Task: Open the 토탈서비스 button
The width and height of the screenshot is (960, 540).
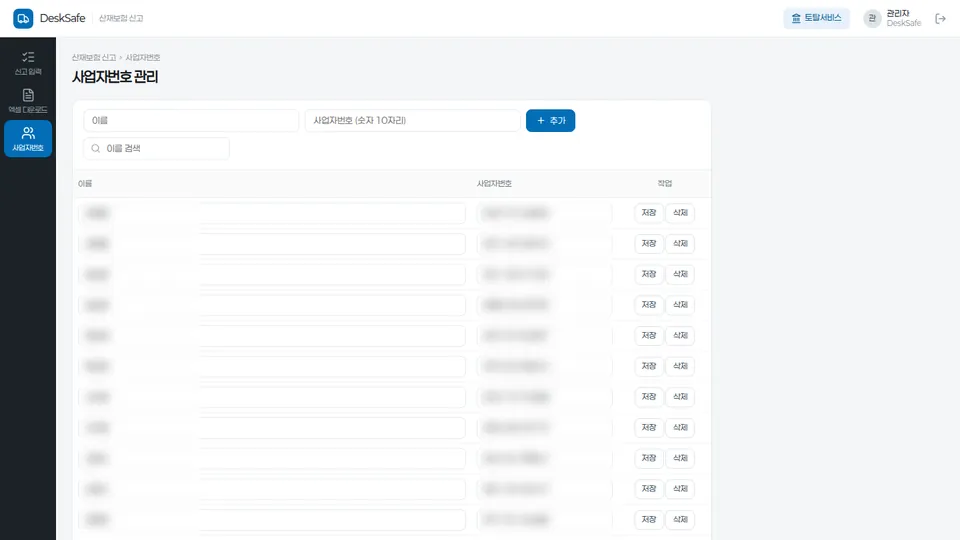Action: [817, 18]
